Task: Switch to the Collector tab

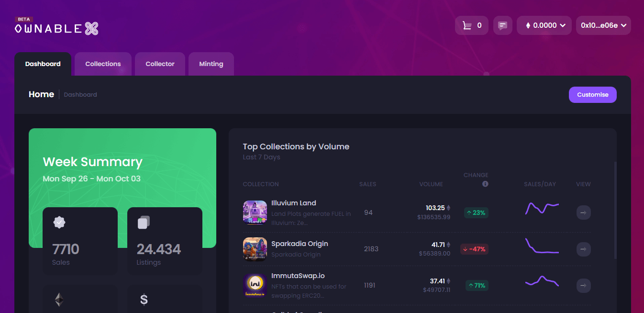Action: pyautogui.click(x=160, y=64)
